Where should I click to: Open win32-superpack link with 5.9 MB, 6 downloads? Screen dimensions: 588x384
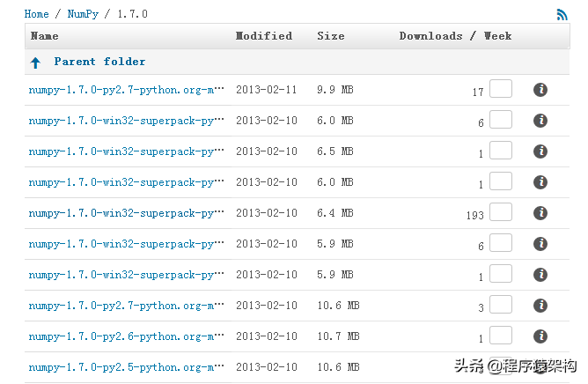pos(127,244)
